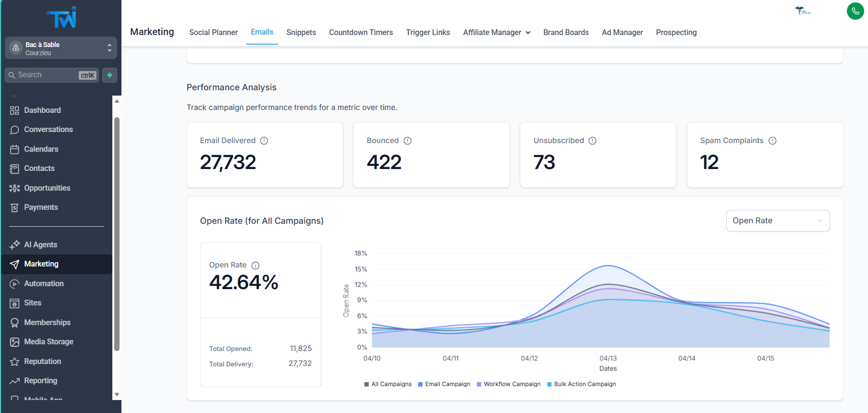Select the Emails tab

coord(262,32)
